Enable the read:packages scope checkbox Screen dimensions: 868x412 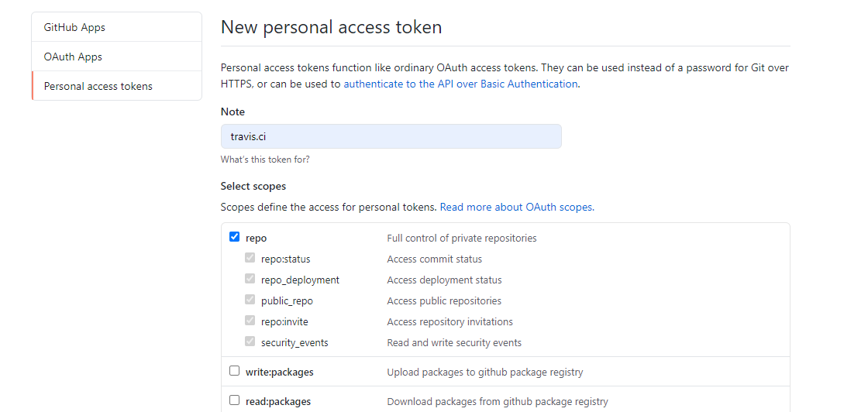click(x=235, y=400)
